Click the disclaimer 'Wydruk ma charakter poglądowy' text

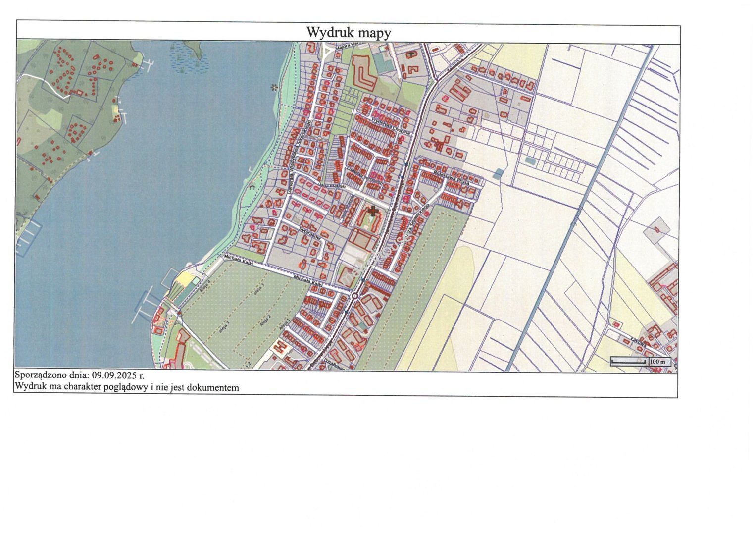(x=127, y=387)
